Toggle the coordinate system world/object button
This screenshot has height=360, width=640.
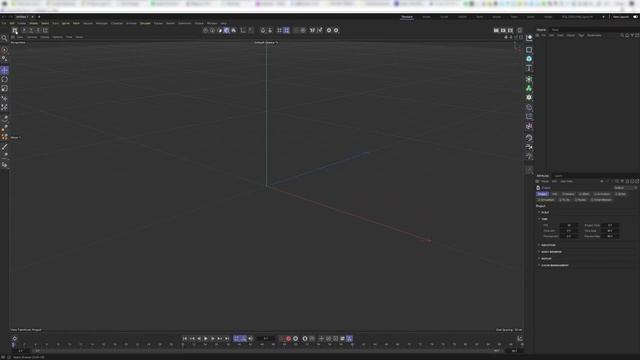pyautogui.click(x=45, y=30)
